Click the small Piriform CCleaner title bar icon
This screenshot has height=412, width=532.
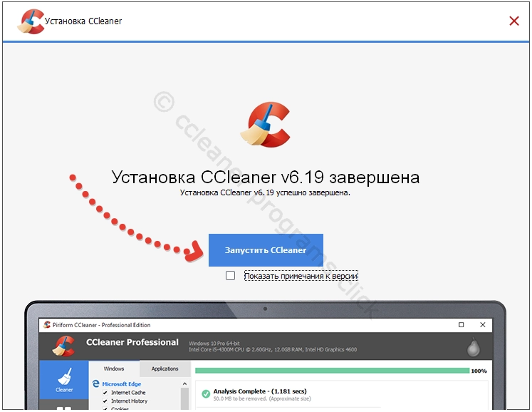(x=46, y=325)
